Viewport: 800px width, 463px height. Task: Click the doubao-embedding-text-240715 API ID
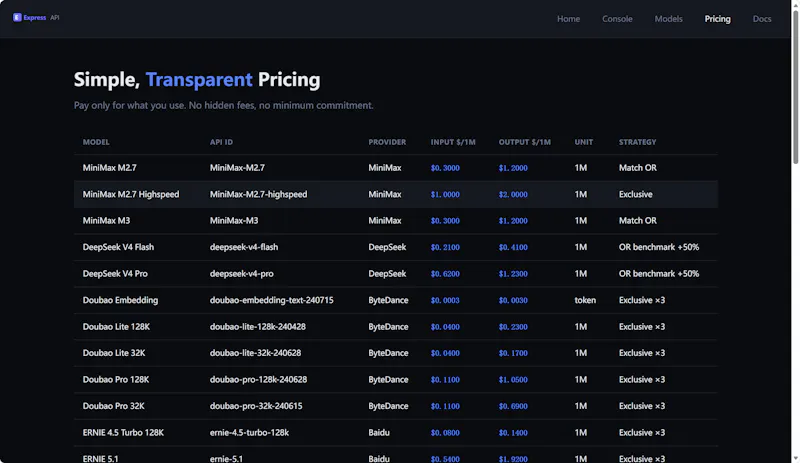(x=271, y=300)
